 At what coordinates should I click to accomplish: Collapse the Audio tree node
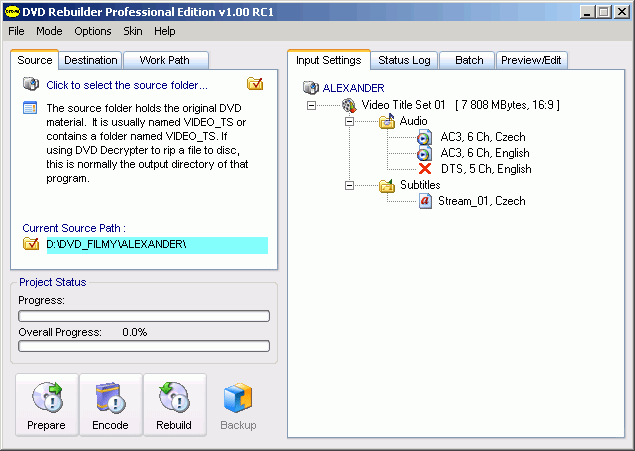click(349, 121)
